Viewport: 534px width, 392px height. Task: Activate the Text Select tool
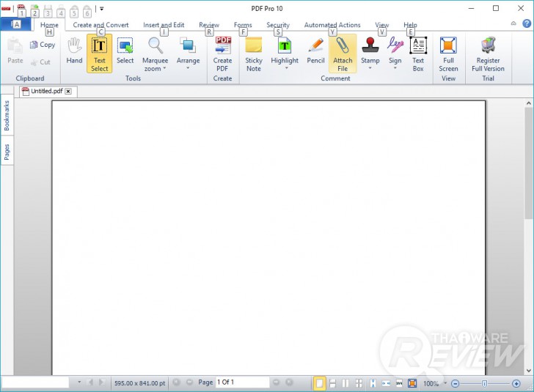point(99,53)
